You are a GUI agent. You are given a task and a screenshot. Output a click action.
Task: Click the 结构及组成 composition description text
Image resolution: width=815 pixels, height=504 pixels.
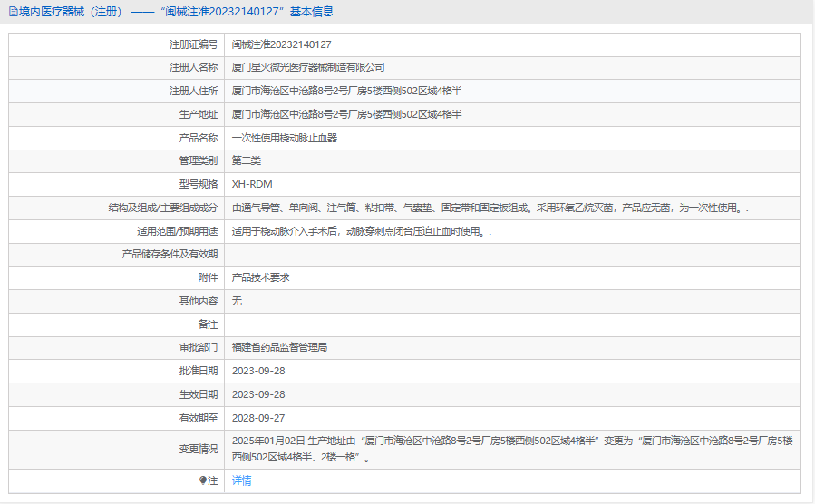point(490,208)
